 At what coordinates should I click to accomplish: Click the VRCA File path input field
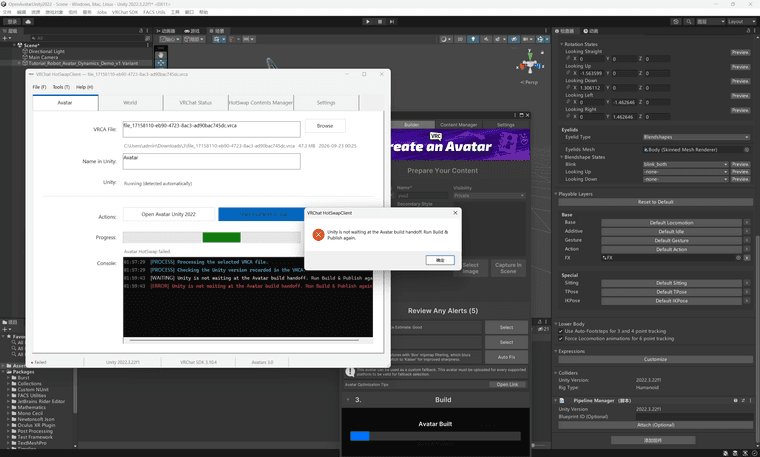point(211,129)
